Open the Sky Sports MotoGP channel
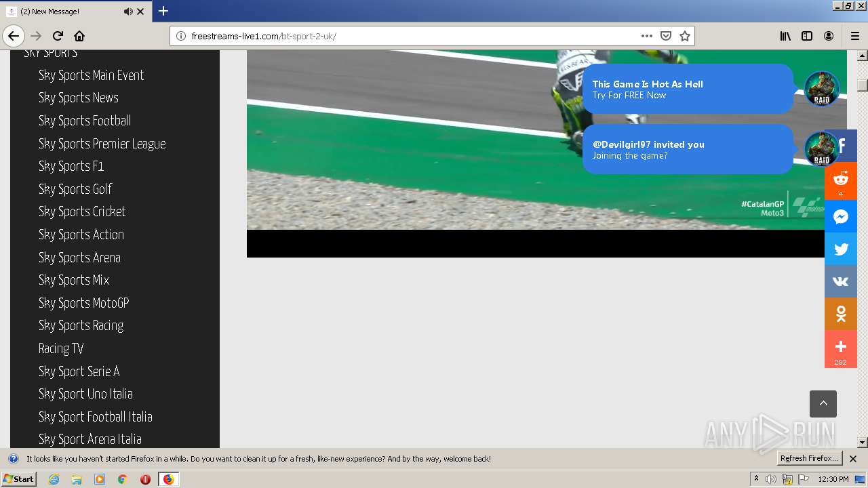Image resolution: width=868 pixels, height=488 pixels. tap(84, 303)
